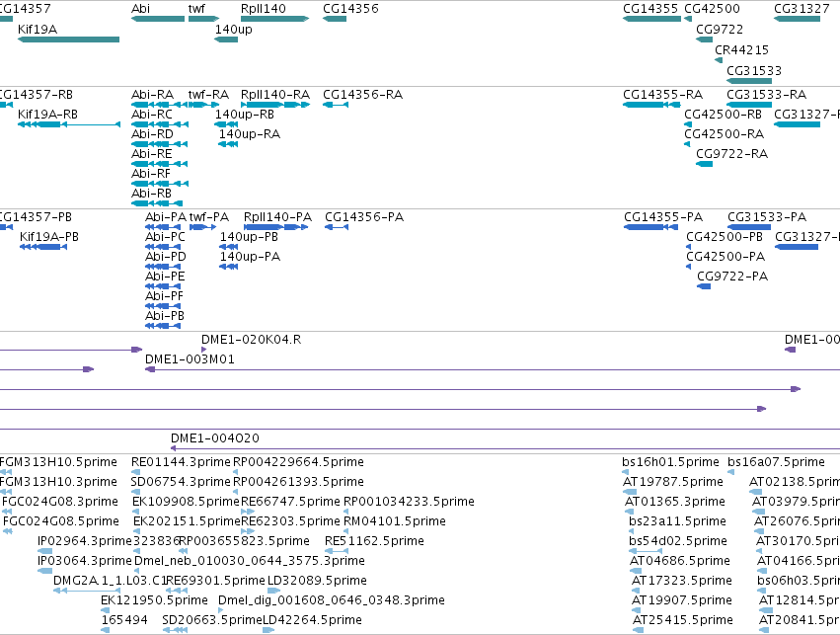Screen dimensions: 840x635
Task: Click the twf-PA protein label
Action: coord(209,217)
